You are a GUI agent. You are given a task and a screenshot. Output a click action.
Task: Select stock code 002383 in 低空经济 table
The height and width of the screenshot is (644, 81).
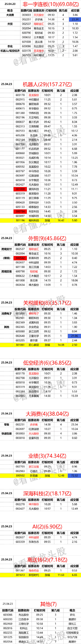[x=20, y=391]
